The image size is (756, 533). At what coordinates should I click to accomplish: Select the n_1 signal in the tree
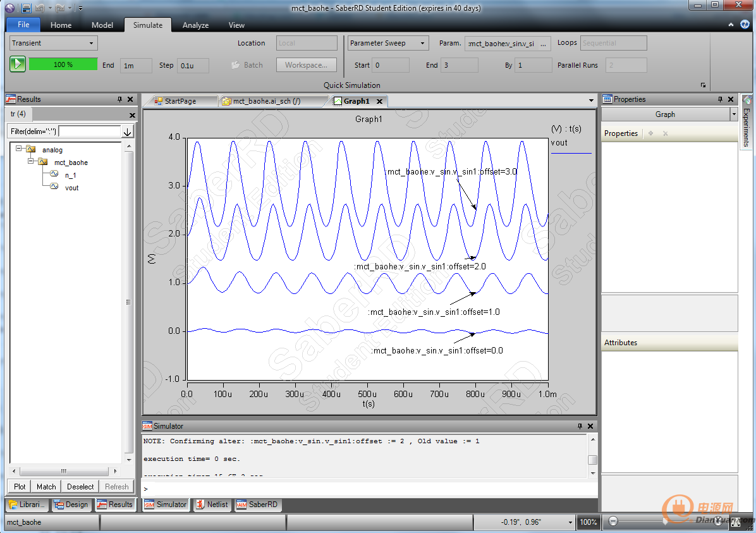(70, 175)
